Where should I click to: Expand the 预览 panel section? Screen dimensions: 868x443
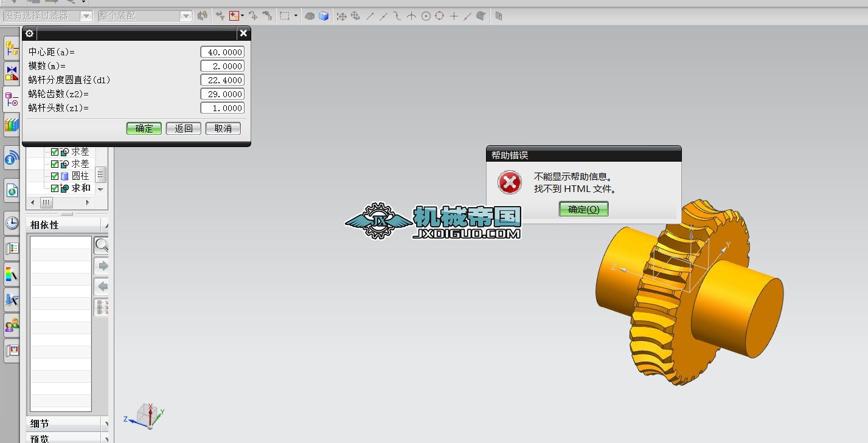pyautogui.click(x=67, y=438)
